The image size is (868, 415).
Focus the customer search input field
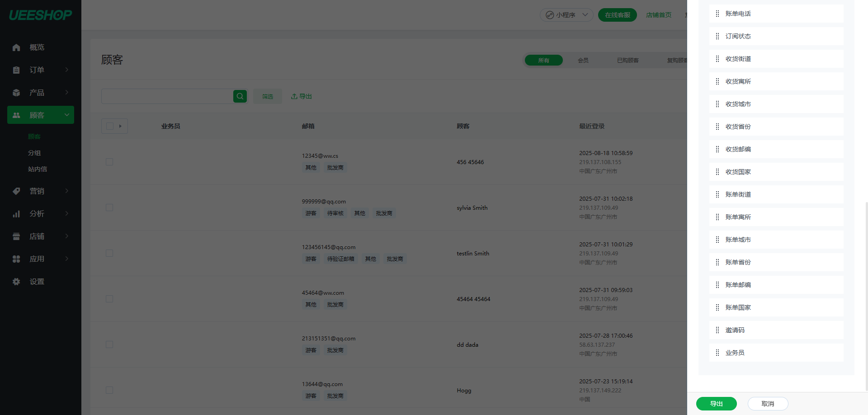(x=167, y=96)
